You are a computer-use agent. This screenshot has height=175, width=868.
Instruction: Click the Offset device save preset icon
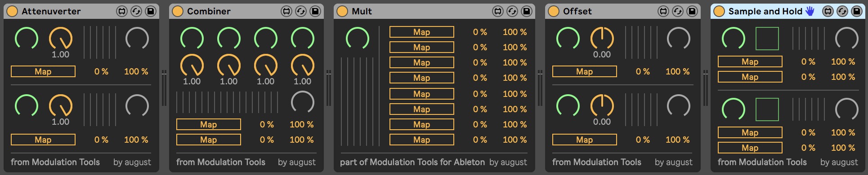[692, 11]
